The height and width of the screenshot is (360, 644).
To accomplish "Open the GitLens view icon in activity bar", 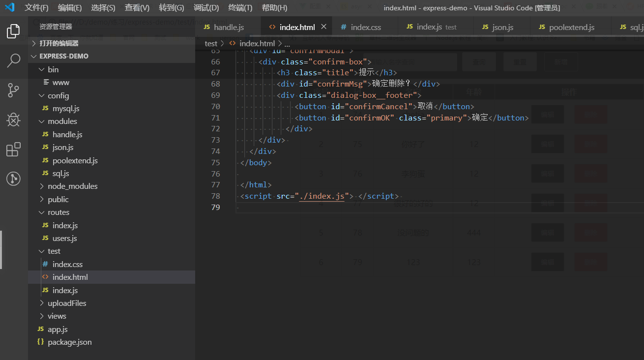I will [x=13, y=179].
